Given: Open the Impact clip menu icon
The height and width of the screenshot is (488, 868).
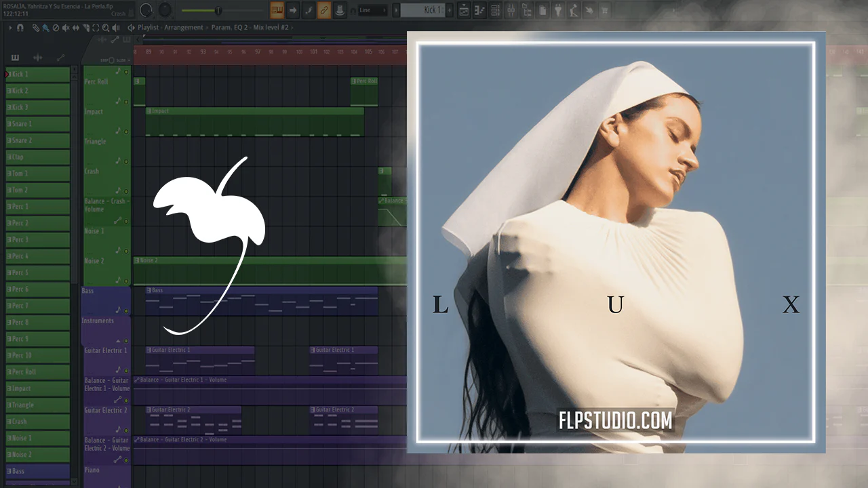Looking at the screenshot, I should (149, 111).
